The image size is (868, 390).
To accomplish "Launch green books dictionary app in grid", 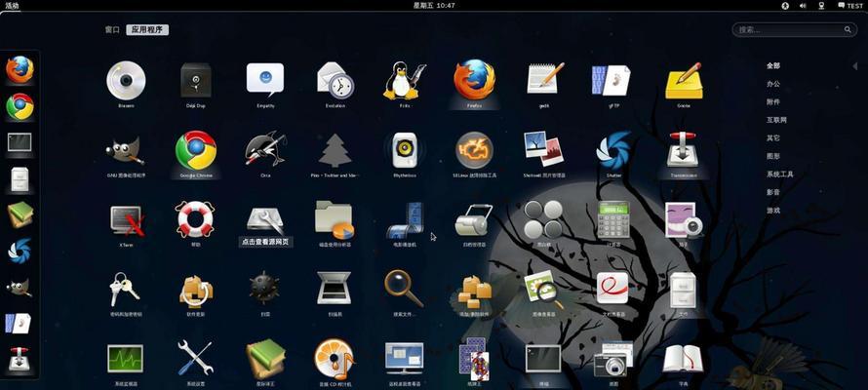I will pos(265,359).
